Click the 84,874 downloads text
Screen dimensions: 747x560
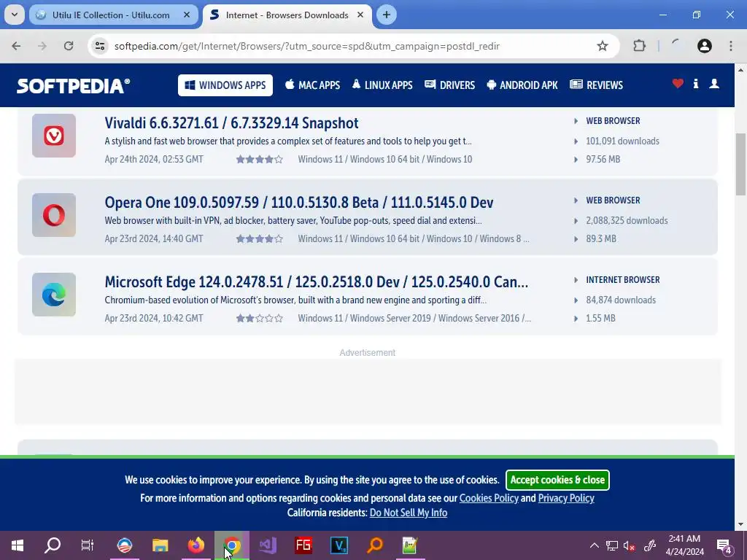[x=621, y=300]
